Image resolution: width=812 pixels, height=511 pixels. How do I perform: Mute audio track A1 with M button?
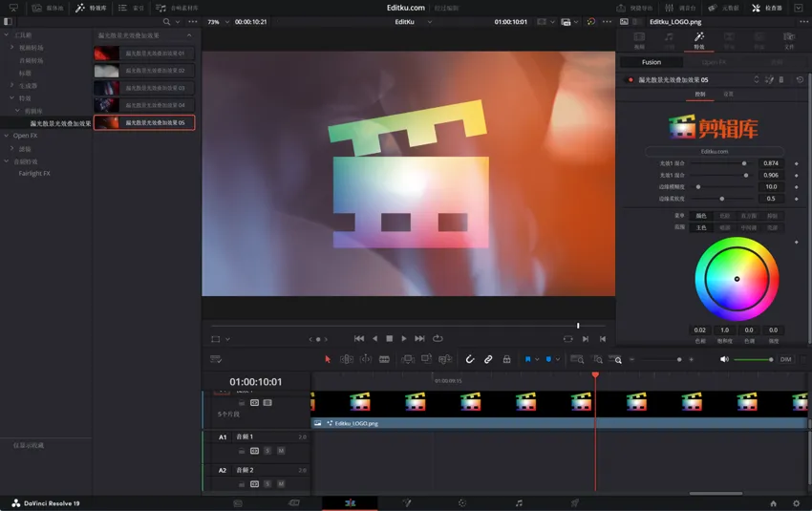[x=281, y=451]
